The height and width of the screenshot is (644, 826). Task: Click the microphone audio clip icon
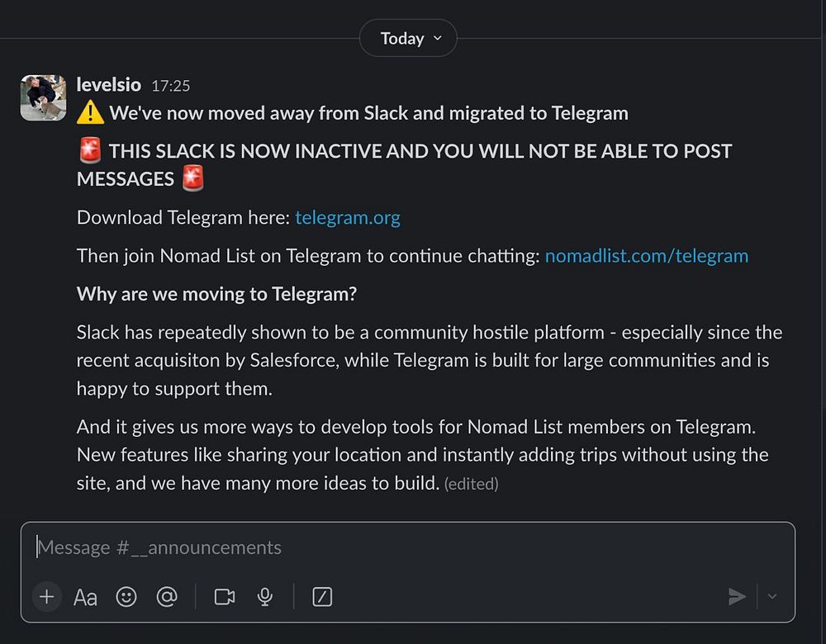[265, 596]
